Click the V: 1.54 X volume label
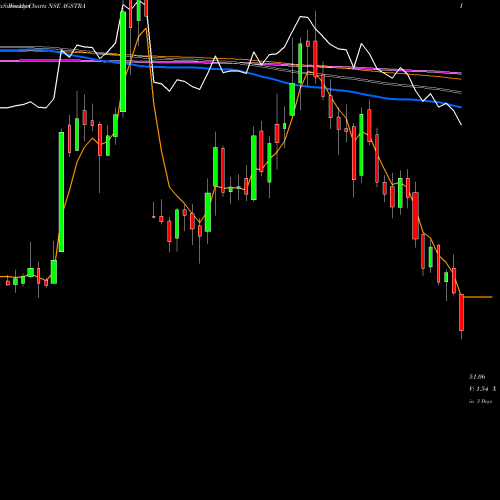This screenshot has height=500, width=500. point(482,389)
